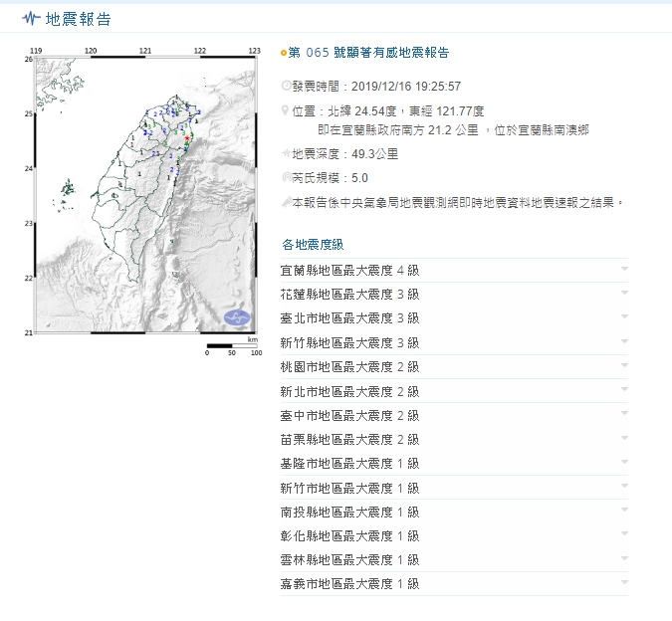
Task: Click the star icon next to 地震深度
Action: (x=287, y=154)
